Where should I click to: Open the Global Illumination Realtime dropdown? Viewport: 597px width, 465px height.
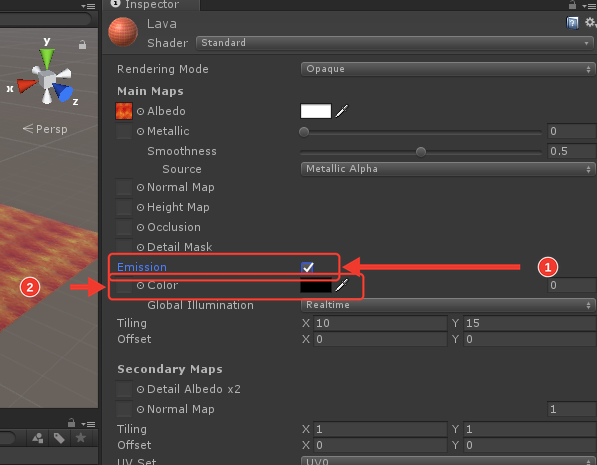[x=448, y=305]
